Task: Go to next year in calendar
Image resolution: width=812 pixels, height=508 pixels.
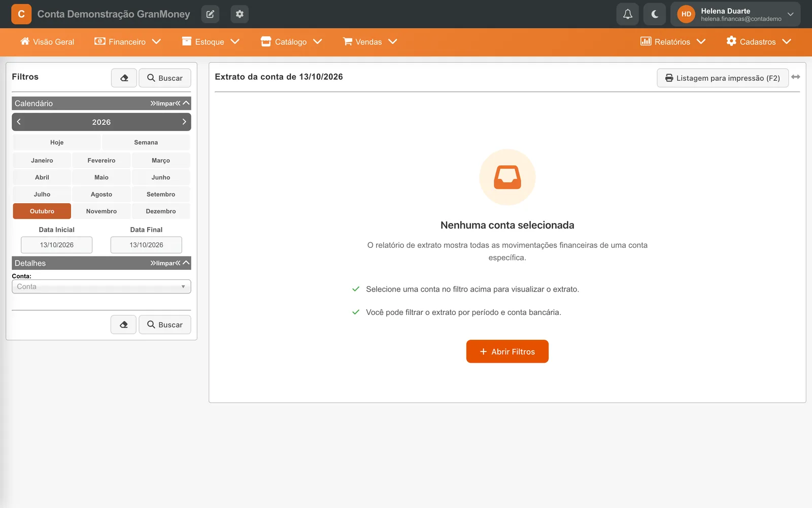Action: [x=184, y=122]
